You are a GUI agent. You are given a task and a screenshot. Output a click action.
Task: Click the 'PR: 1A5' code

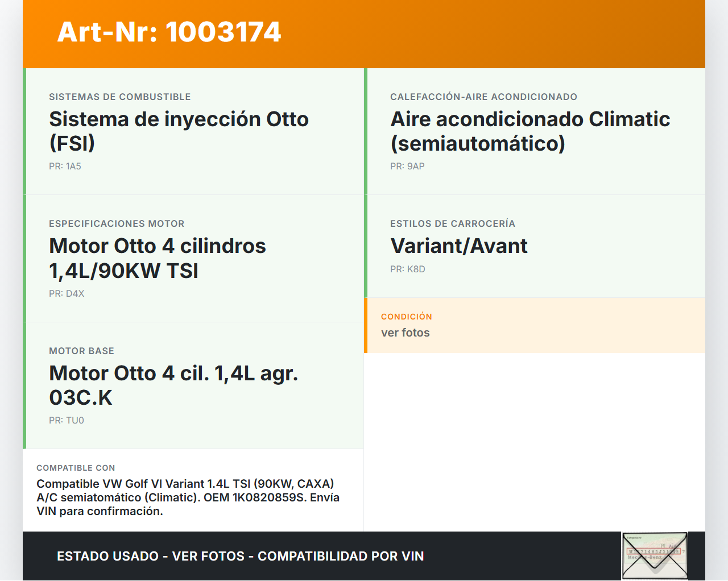tap(65, 167)
